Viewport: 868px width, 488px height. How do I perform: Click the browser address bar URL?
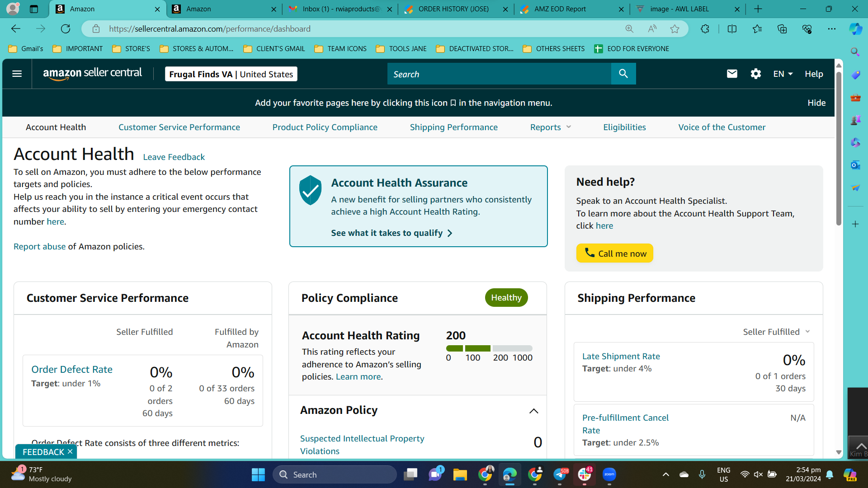(x=209, y=29)
